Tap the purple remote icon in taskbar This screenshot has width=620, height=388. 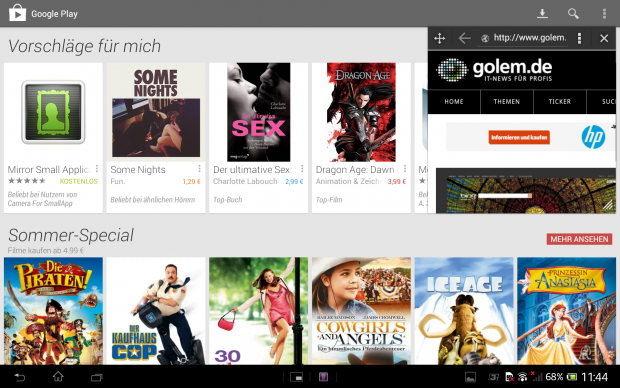click(x=323, y=377)
